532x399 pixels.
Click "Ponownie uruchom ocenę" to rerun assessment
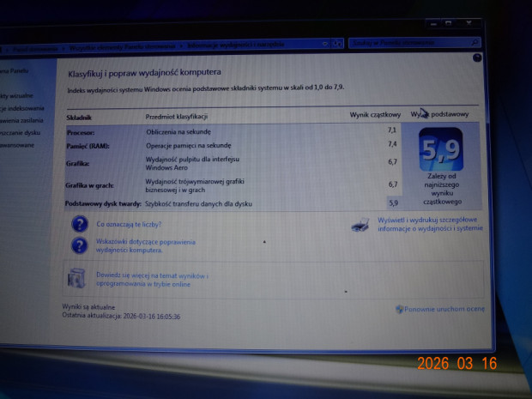tap(439, 309)
